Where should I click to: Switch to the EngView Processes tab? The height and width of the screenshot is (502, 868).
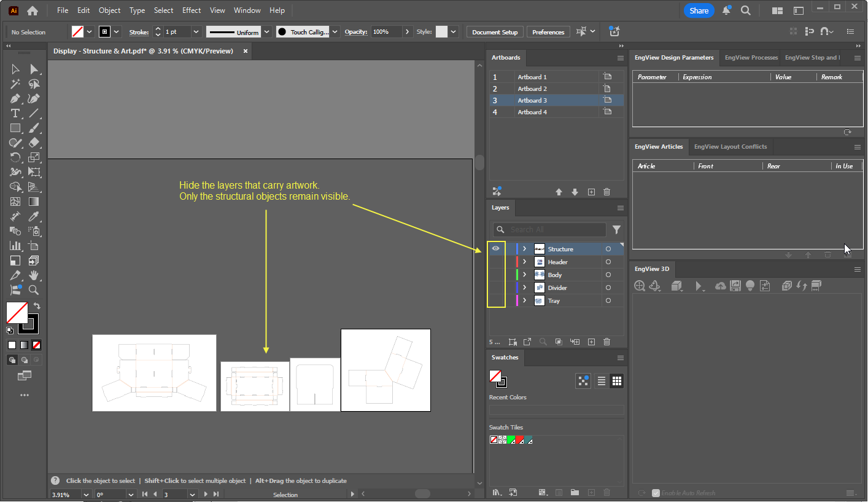[751, 58]
